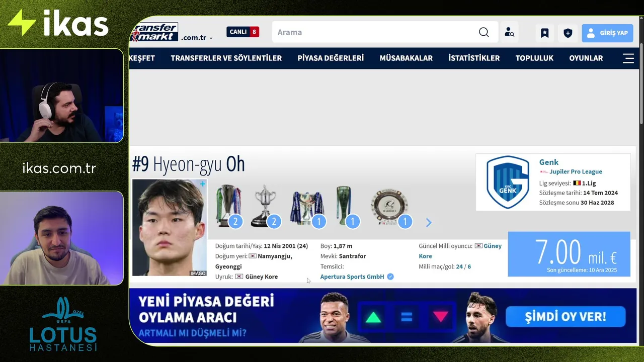Click the verified badge next to Apertura
644x362 pixels.
[390, 277]
